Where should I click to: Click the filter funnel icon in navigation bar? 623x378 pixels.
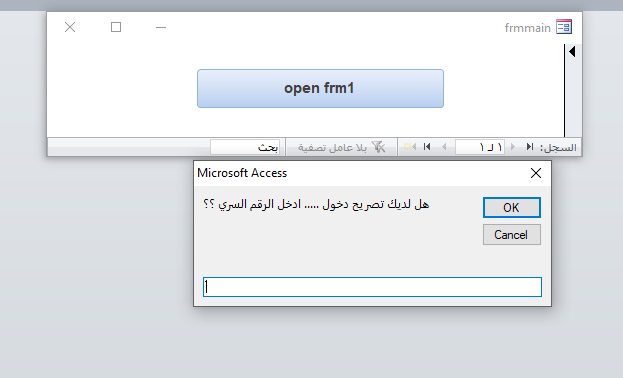(x=378, y=147)
